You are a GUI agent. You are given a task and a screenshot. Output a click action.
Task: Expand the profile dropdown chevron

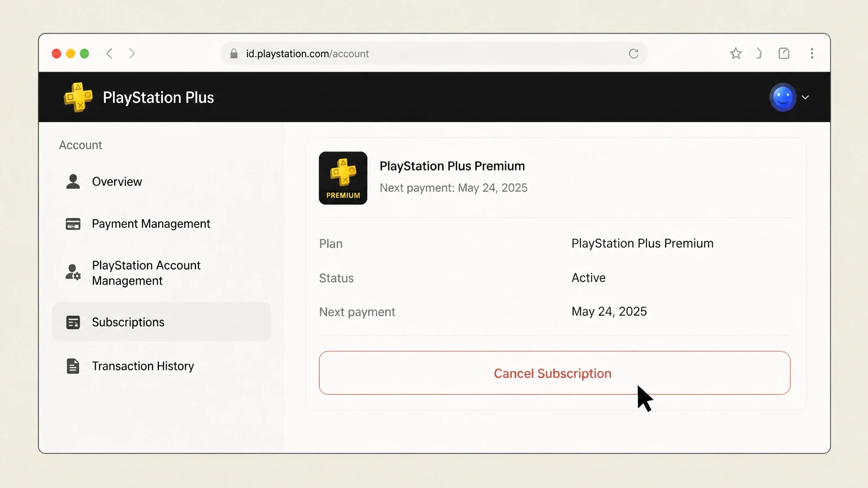[805, 97]
